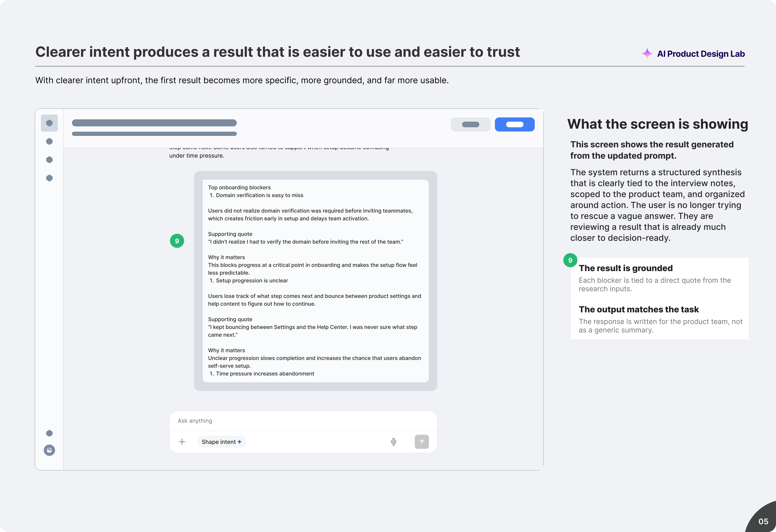Activate the microphone voice input icon
Image resolution: width=776 pixels, height=532 pixels.
(394, 442)
